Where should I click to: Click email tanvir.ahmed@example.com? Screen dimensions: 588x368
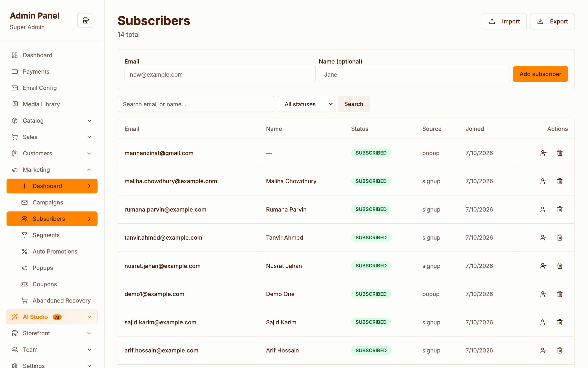point(163,238)
